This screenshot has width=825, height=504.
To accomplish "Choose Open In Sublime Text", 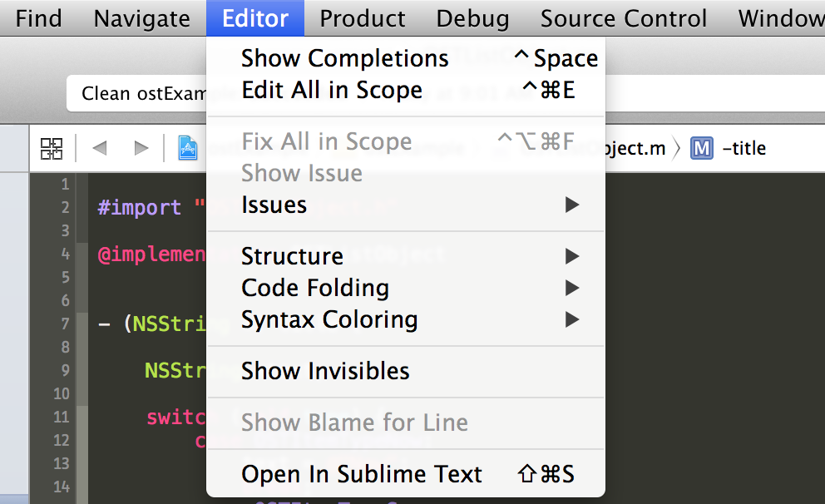I will click(x=406, y=474).
